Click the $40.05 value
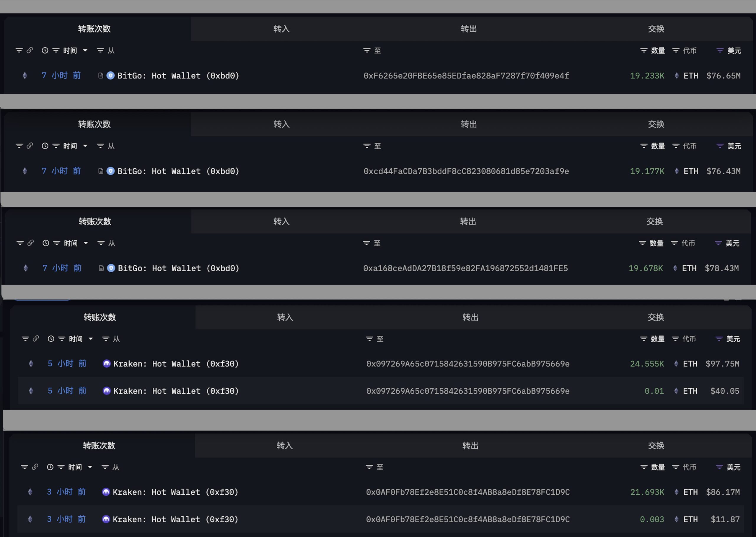Viewport: 756px width, 537px height. (x=725, y=391)
